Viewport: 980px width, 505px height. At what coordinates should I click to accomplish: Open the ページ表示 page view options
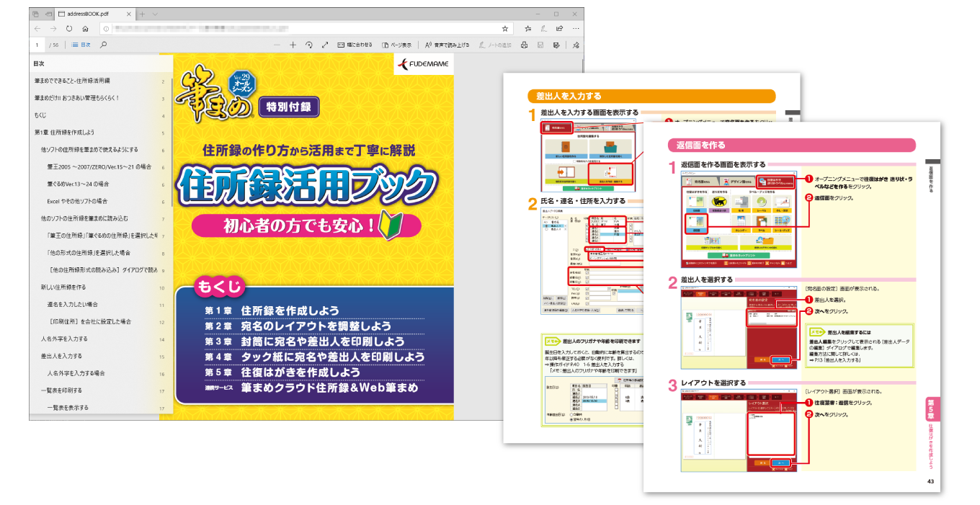coord(397,45)
